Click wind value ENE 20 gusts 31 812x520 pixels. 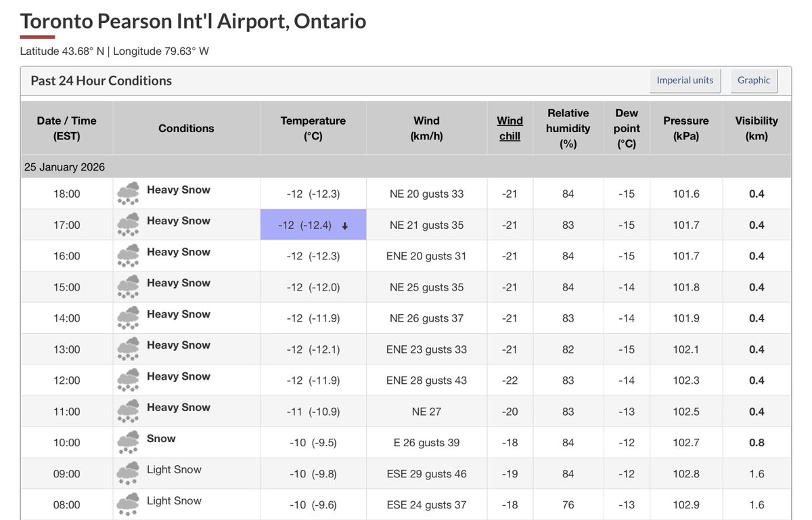(x=427, y=256)
